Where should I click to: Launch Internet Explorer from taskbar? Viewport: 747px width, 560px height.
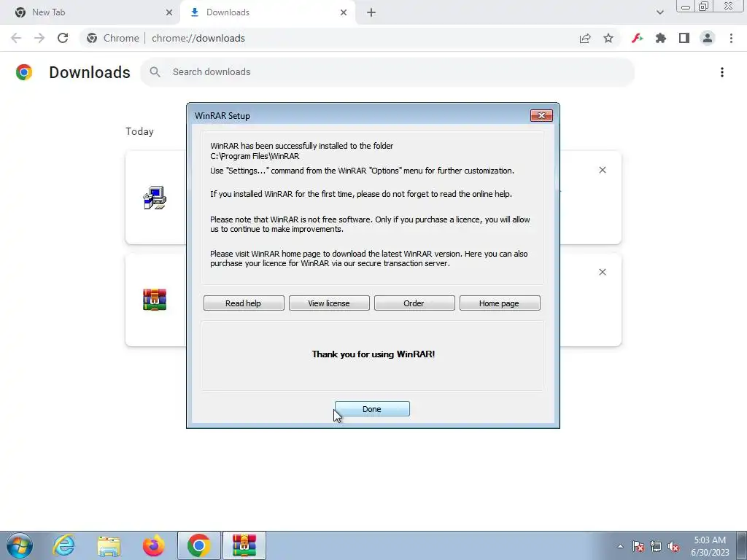click(64, 545)
